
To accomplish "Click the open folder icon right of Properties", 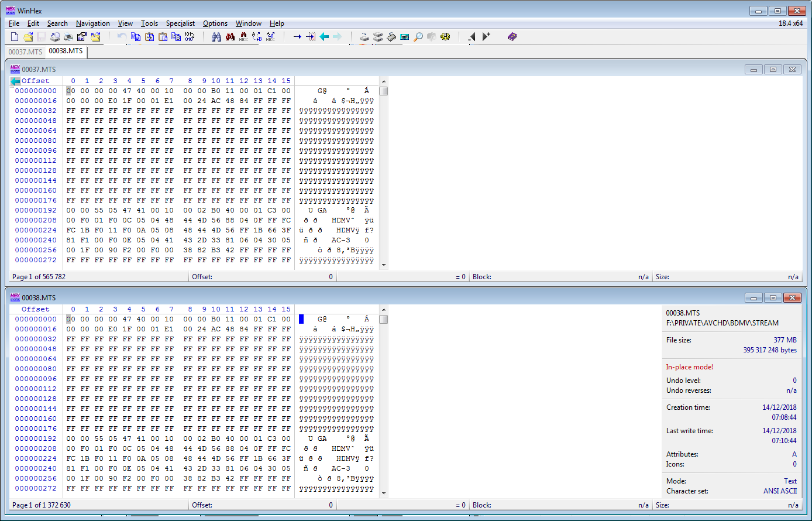I will coord(95,37).
